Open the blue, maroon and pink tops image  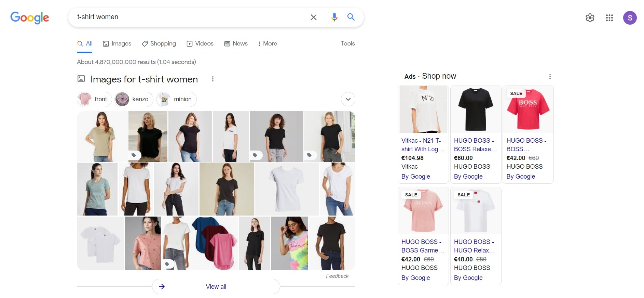click(215, 243)
